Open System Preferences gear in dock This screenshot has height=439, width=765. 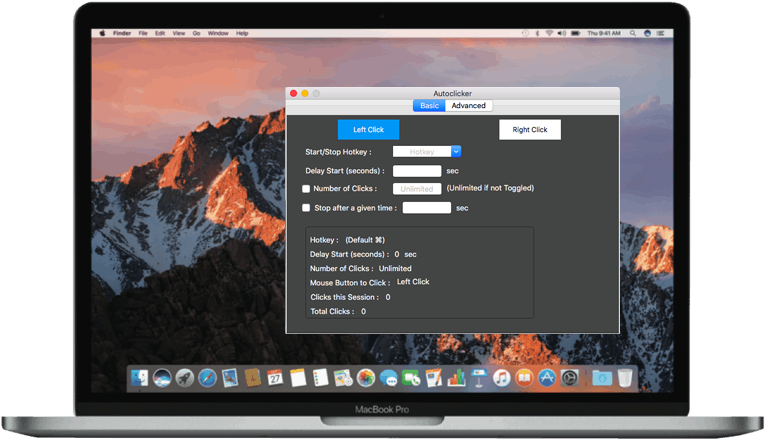pyautogui.click(x=569, y=378)
